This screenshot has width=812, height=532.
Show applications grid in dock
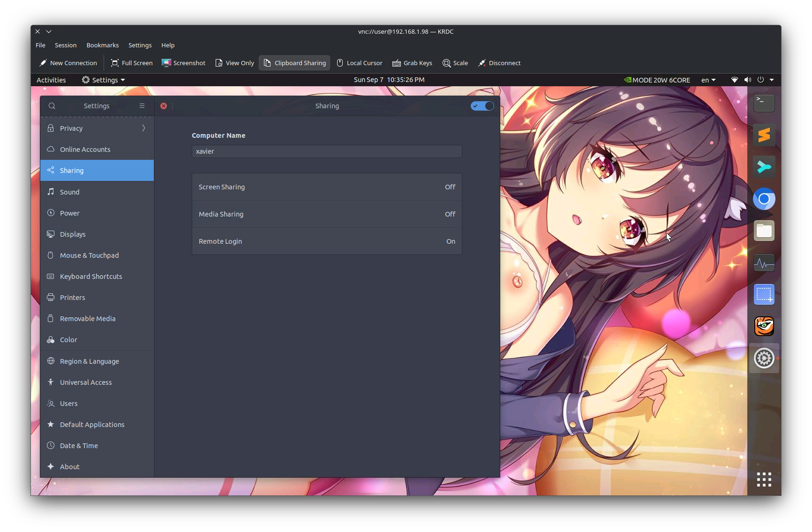(764, 480)
